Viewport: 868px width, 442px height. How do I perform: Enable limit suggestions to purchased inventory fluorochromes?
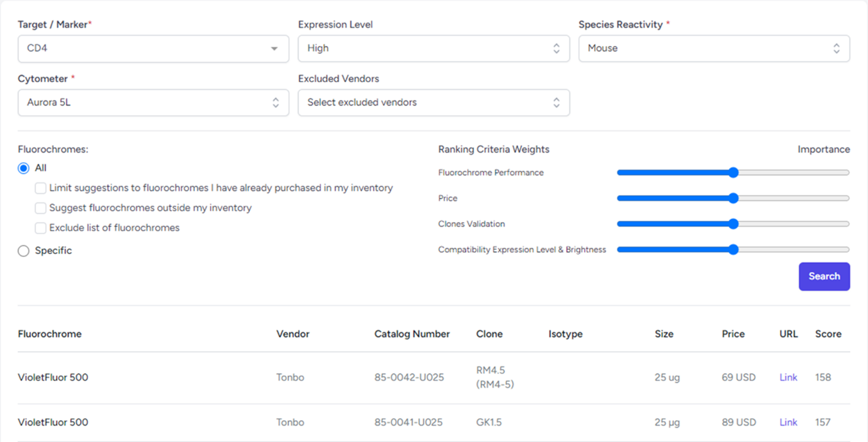40,188
